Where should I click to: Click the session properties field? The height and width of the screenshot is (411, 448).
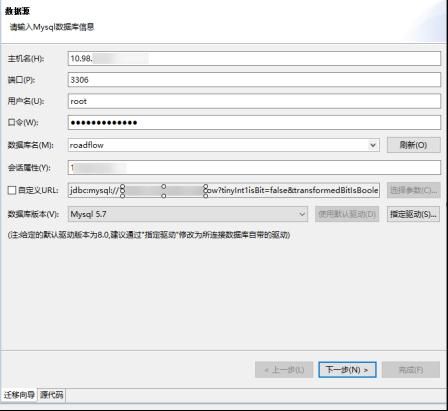coord(254,168)
